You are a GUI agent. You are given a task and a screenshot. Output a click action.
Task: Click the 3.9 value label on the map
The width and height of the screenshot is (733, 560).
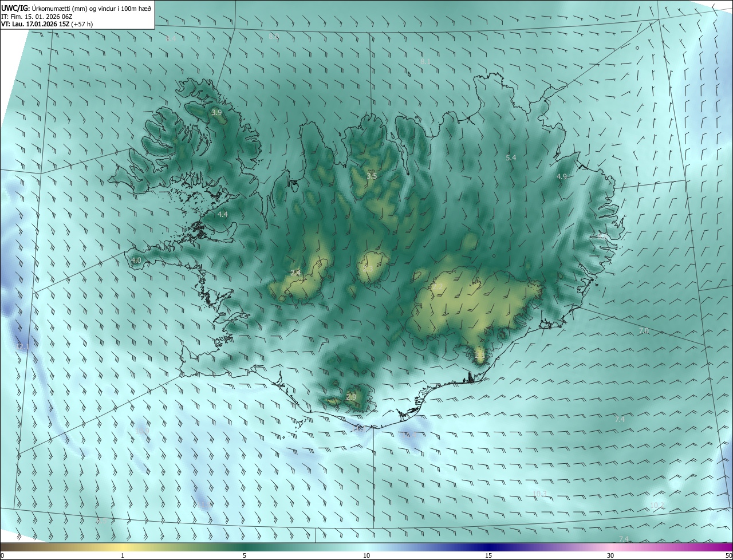pos(216,113)
